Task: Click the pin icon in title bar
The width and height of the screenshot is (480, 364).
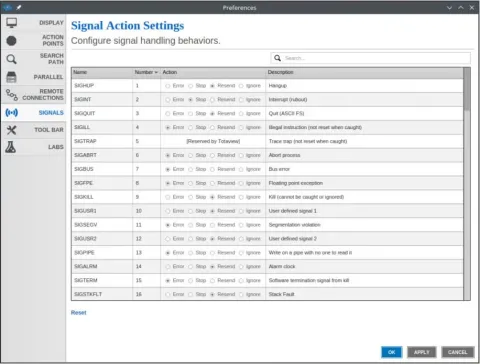Action: point(19,7)
